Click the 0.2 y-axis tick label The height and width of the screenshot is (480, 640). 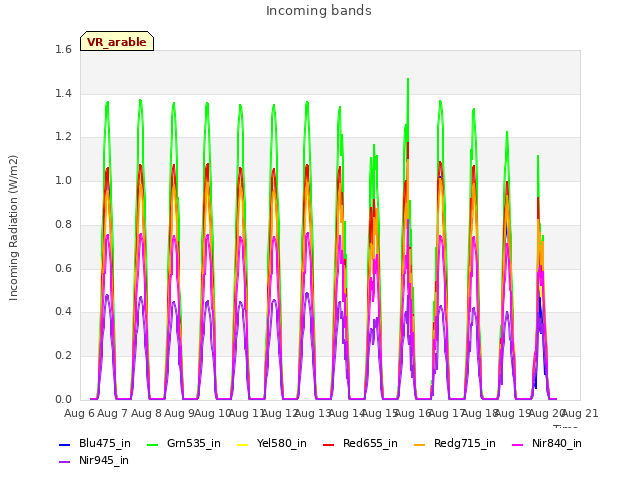click(63, 356)
